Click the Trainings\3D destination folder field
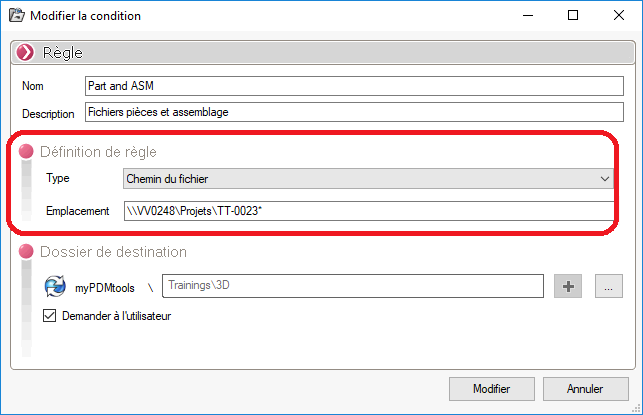 [x=352, y=287]
